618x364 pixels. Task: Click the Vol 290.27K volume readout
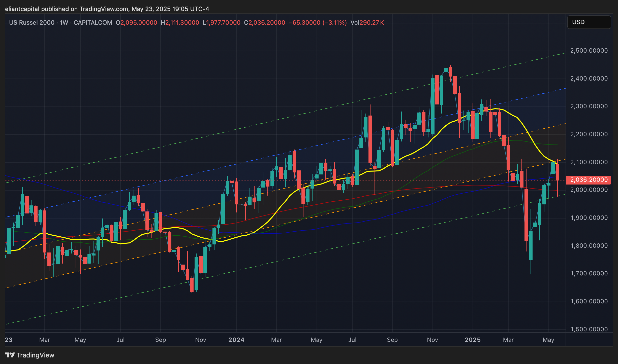click(x=367, y=23)
